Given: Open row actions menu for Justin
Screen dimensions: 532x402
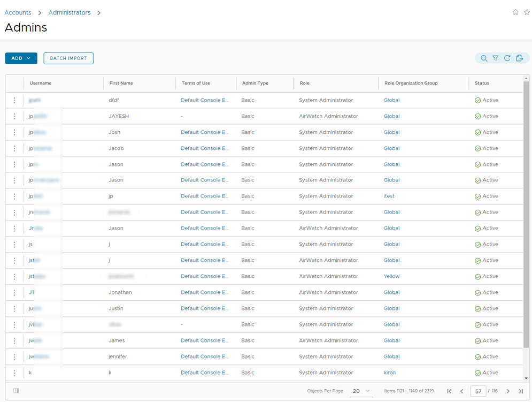Looking at the screenshot, I should 14,308.
